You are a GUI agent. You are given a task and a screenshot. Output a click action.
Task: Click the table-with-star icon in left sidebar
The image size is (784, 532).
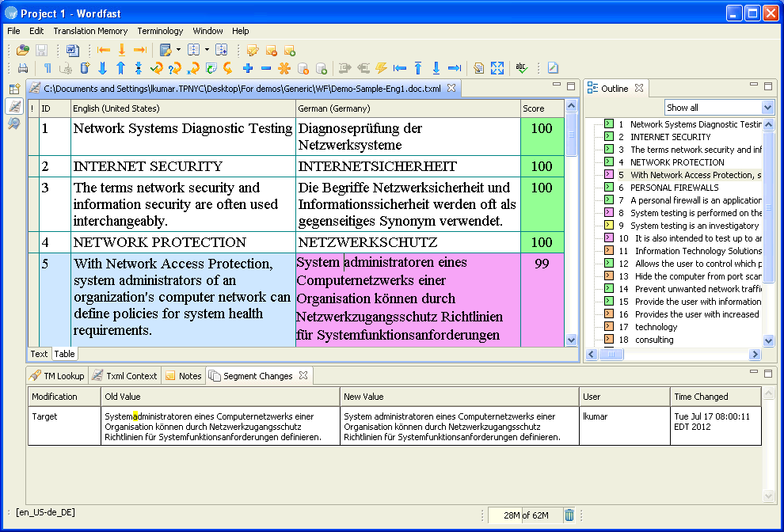[14, 89]
